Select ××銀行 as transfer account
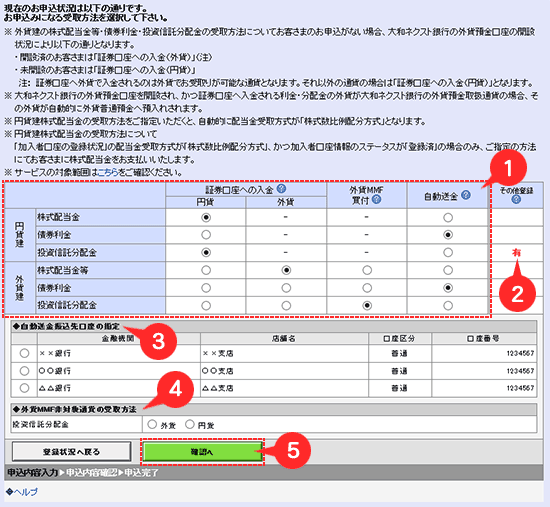Image resolution: width=550 pixels, height=507 pixels. [x=24, y=353]
